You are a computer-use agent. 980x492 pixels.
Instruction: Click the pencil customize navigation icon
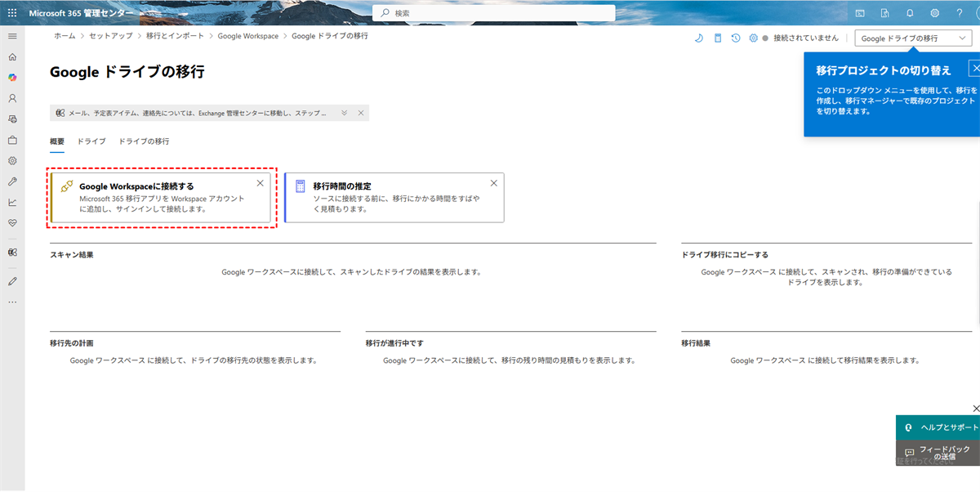pos(12,281)
